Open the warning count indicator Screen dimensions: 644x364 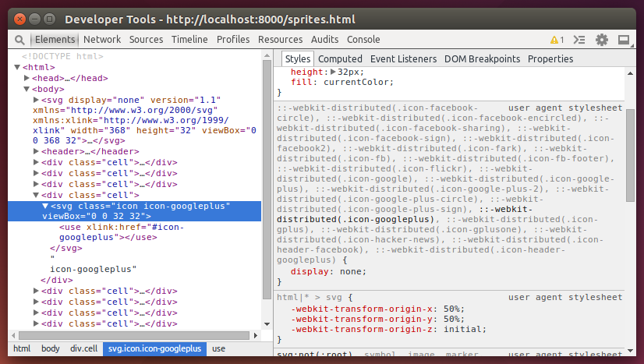(557, 40)
